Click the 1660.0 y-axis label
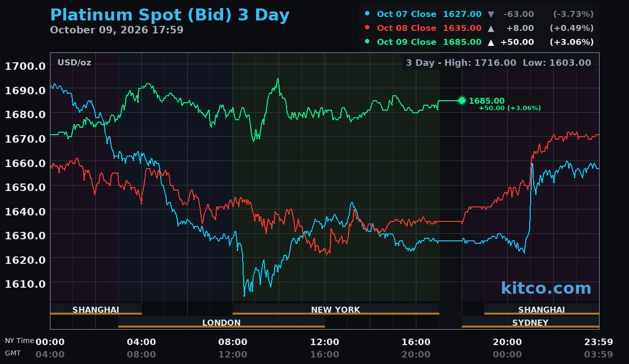 pyautogui.click(x=25, y=163)
